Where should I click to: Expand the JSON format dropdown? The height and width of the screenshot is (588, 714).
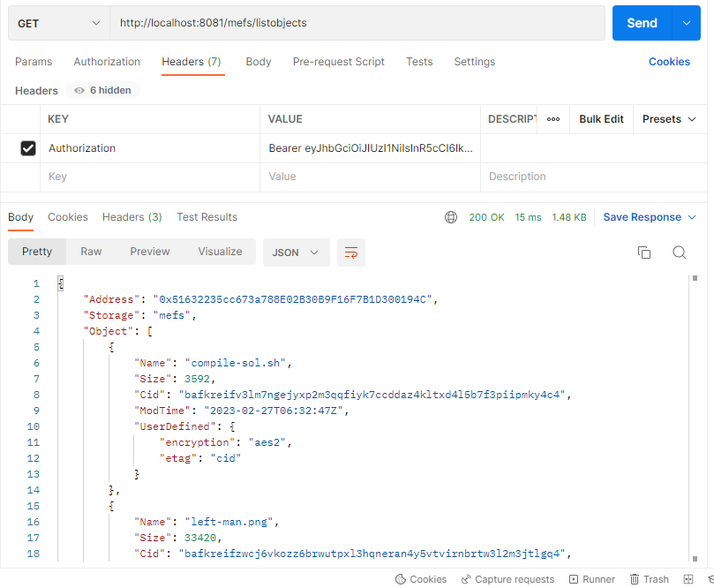pyautogui.click(x=296, y=253)
